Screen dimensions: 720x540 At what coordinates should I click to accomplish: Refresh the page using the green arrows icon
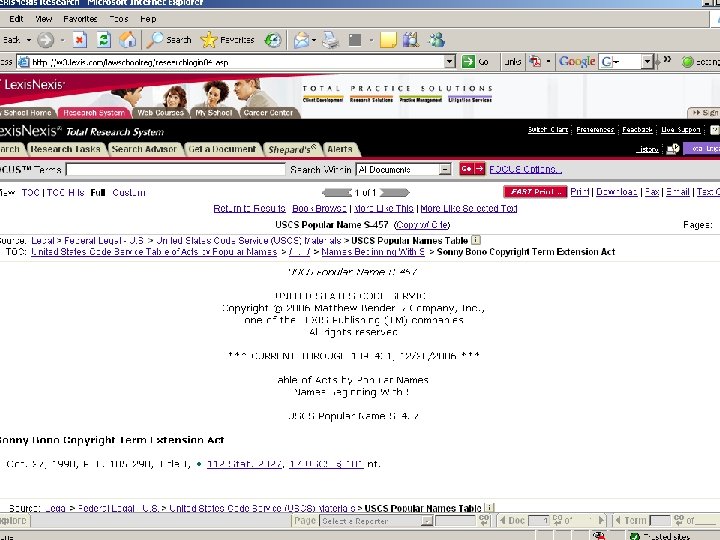(104, 40)
